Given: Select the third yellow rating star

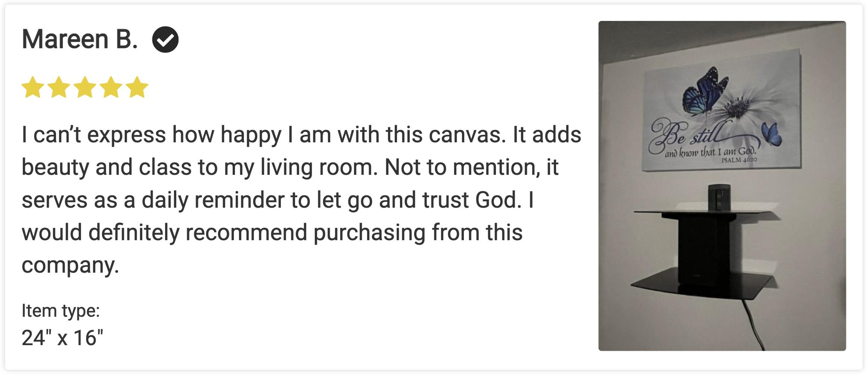Looking at the screenshot, I should [x=85, y=87].
